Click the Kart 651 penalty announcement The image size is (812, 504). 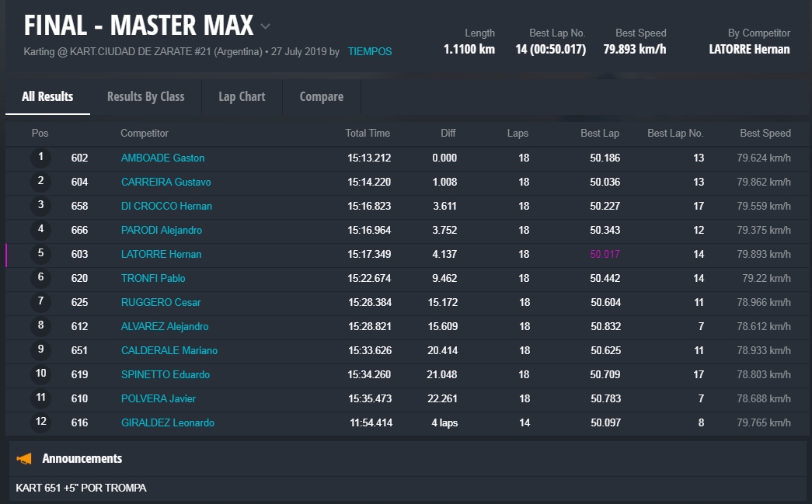(81, 488)
